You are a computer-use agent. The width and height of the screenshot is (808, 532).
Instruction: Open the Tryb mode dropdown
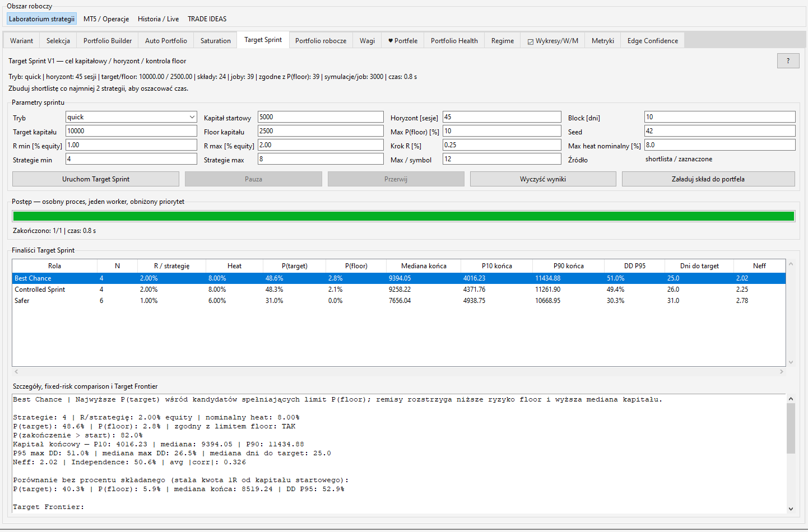click(131, 117)
